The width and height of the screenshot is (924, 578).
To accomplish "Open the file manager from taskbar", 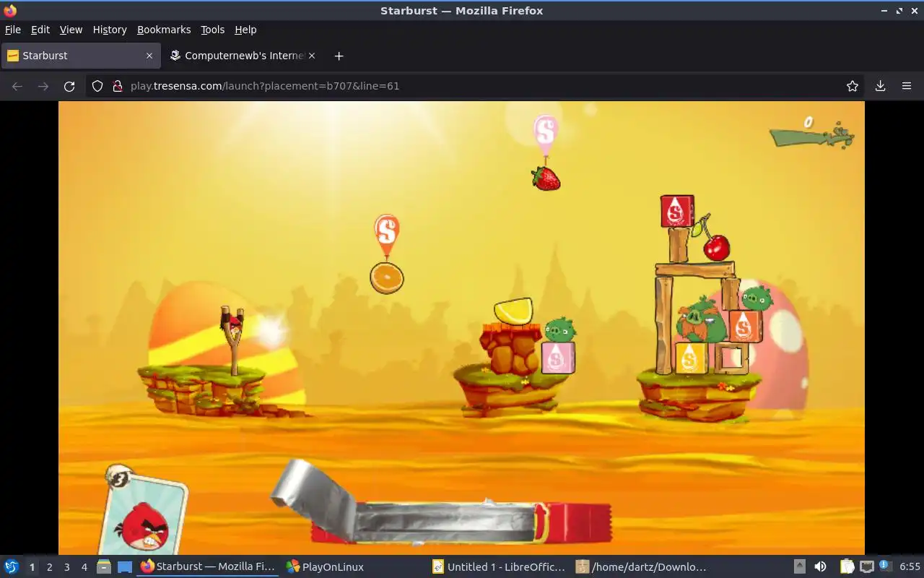I will (x=104, y=567).
